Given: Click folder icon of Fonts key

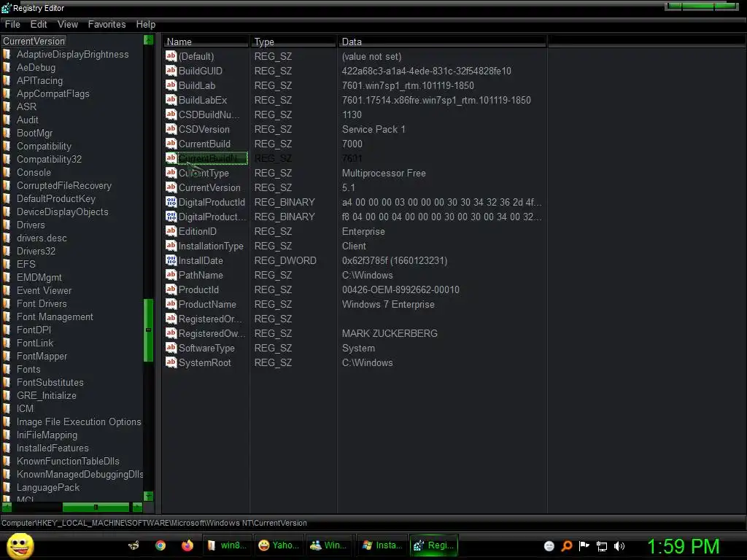Looking at the screenshot, I should [7, 369].
